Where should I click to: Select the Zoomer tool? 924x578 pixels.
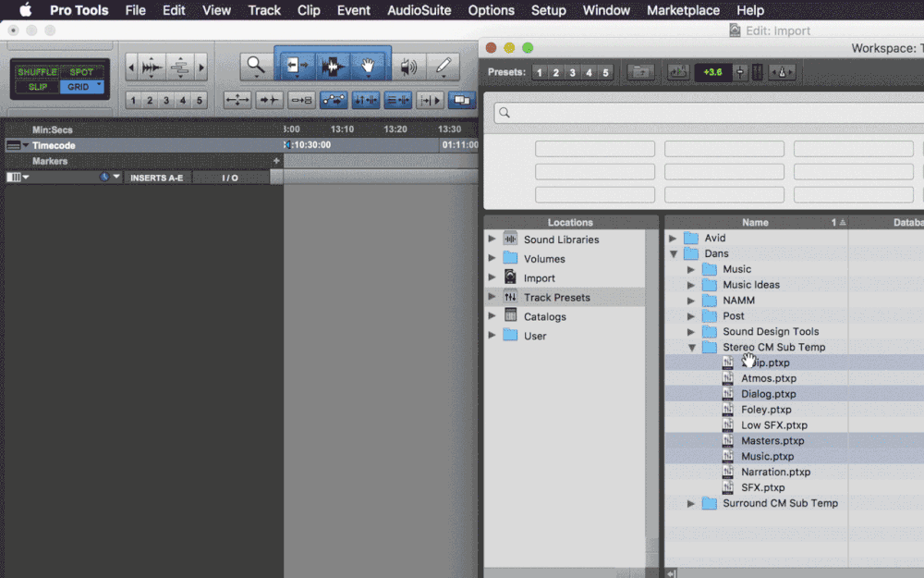[x=256, y=67]
